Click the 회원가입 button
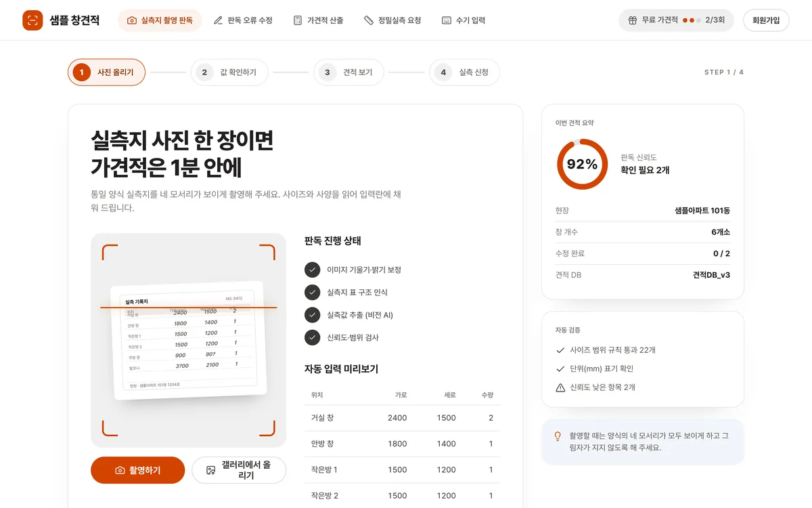Viewport: 812px width, 508px height. click(766, 20)
